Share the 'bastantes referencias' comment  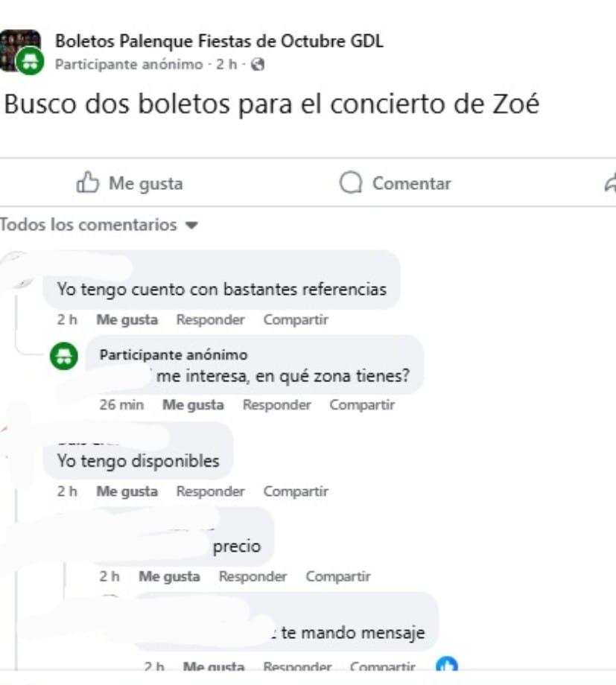coord(296,319)
